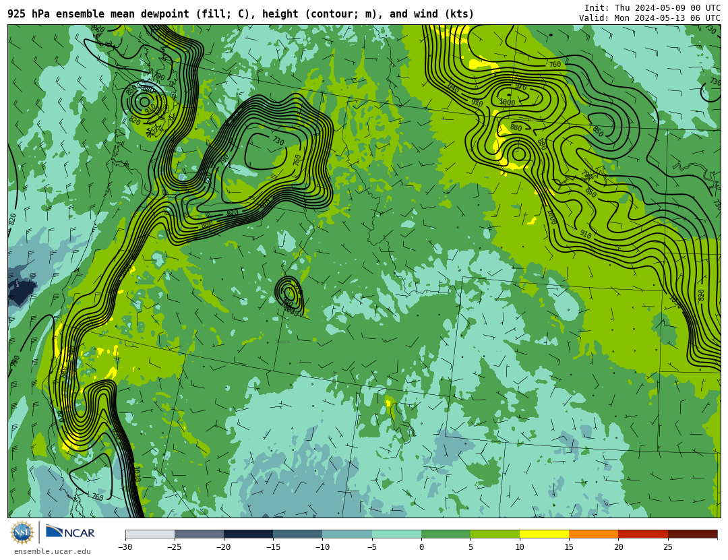Image resolution: width=728 pixels, height=560 pixels.
Task: Click the colorbar tick label '−20'
Action: pyautogui.click(x=223, y=547)
